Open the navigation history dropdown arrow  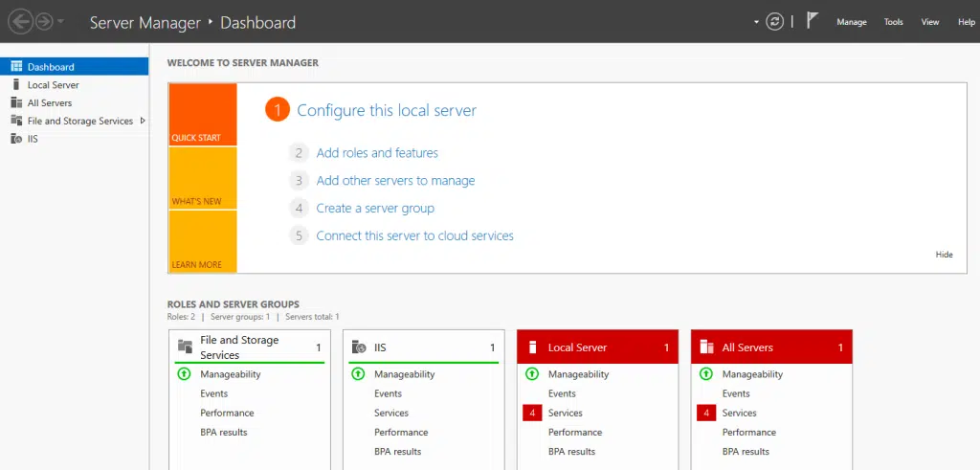(62, 21)
